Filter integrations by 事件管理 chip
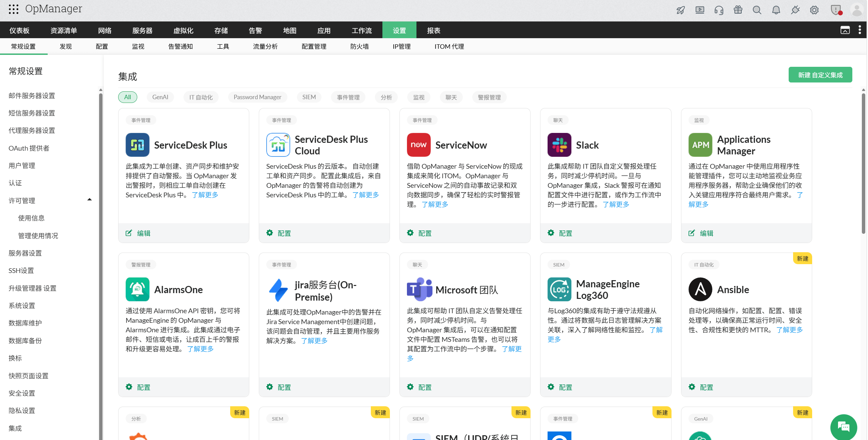 (x=348, y=97)
